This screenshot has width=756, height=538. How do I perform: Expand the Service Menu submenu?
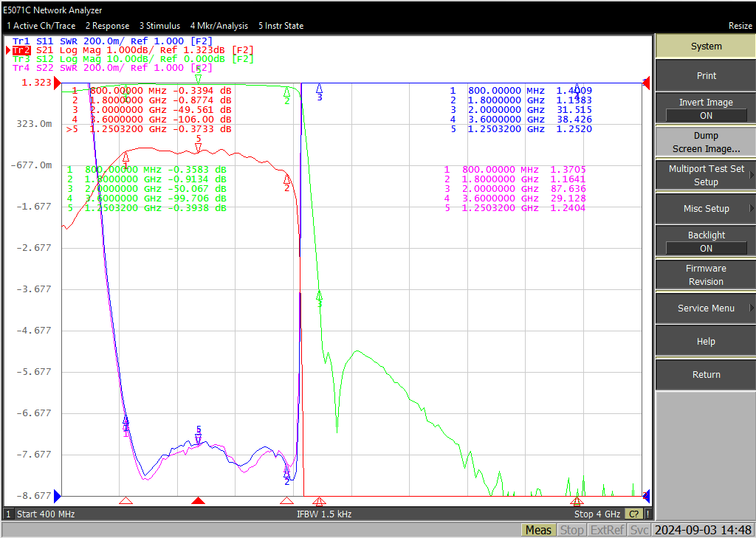point(706,308)
